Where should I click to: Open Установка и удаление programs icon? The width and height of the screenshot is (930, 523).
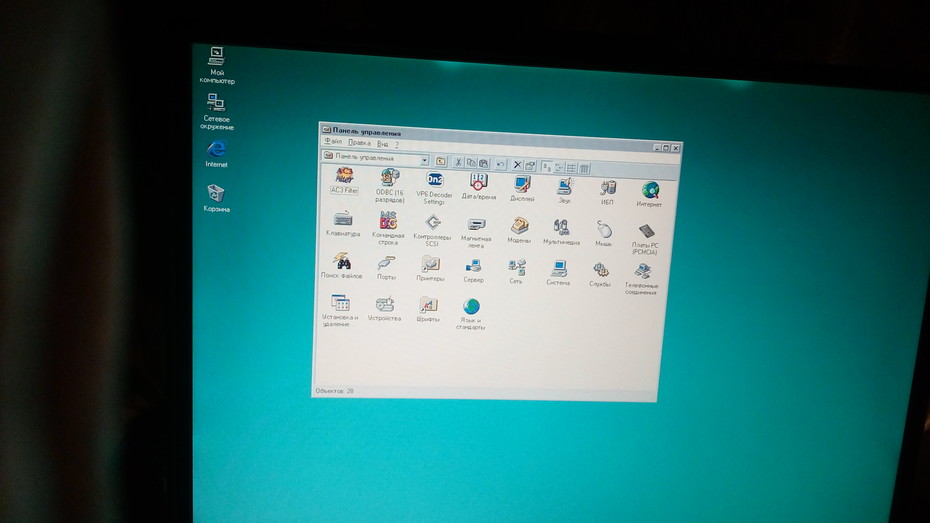pyautogui.click(x=340, y=311)
